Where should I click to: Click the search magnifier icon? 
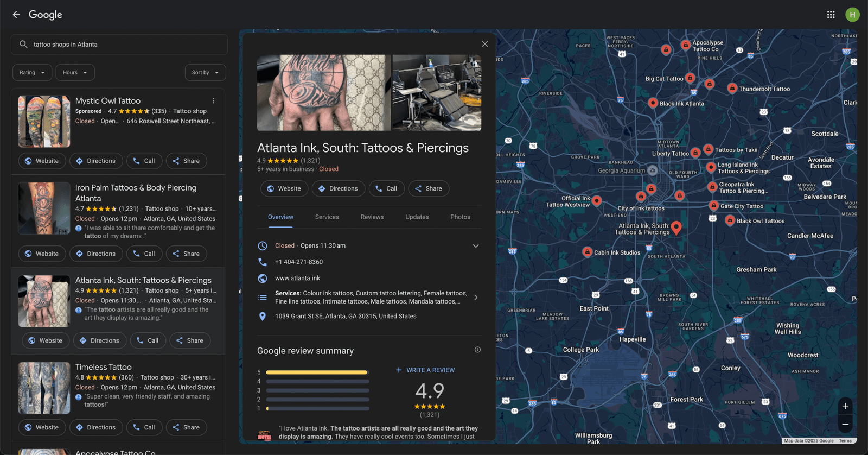tap(23, 45)
